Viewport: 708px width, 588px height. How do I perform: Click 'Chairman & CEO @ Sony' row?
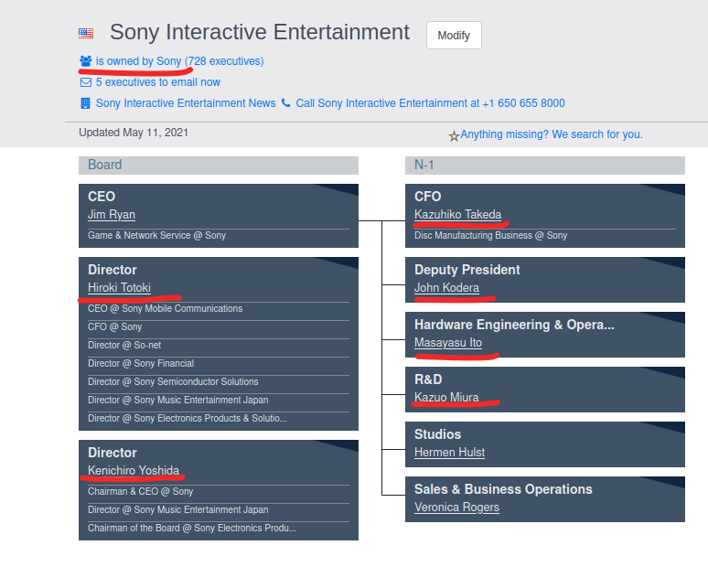pyautogui.click(x=219, y=491)
